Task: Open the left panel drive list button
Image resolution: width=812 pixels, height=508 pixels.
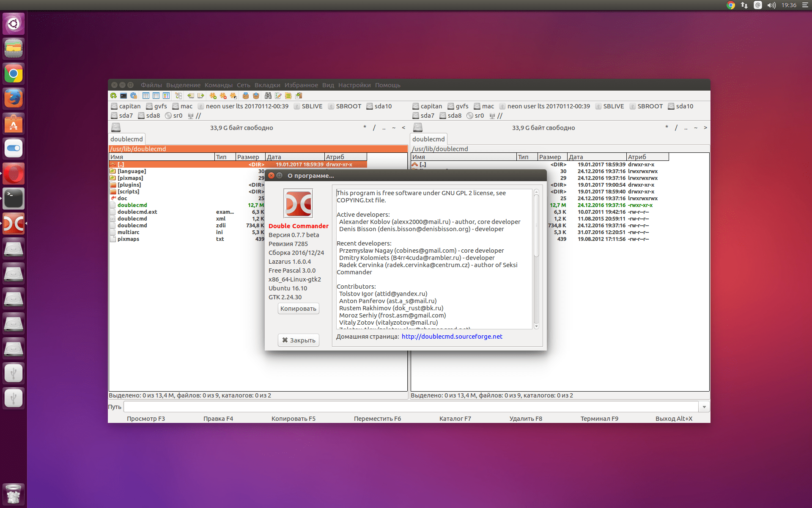Action: (x=116, y=127)
